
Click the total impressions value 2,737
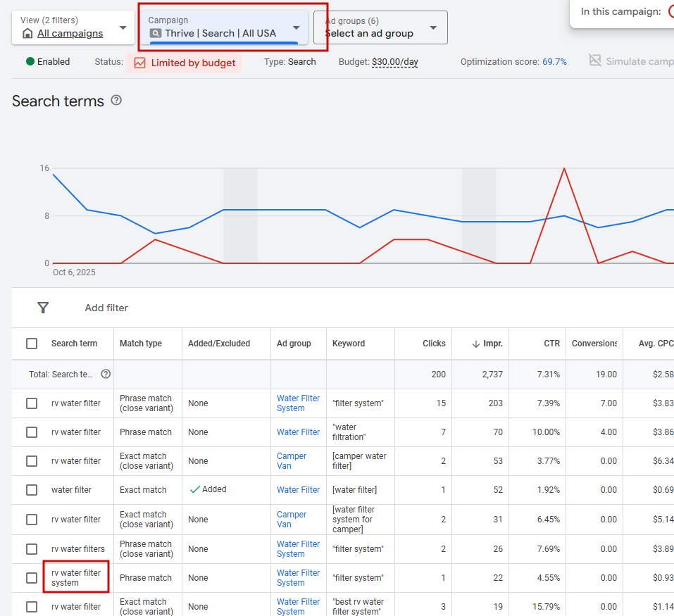coord(492,374)
